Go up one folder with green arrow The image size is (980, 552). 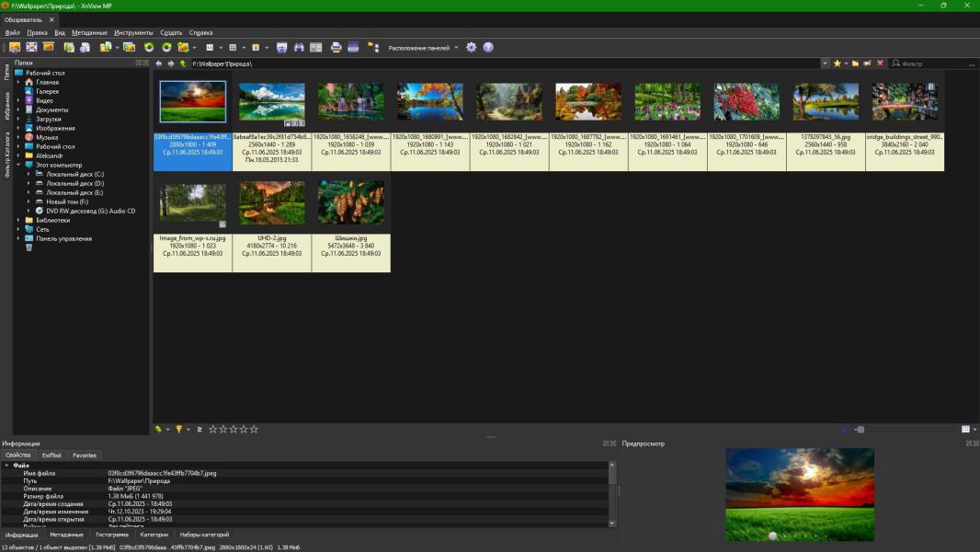click(184, 63)
